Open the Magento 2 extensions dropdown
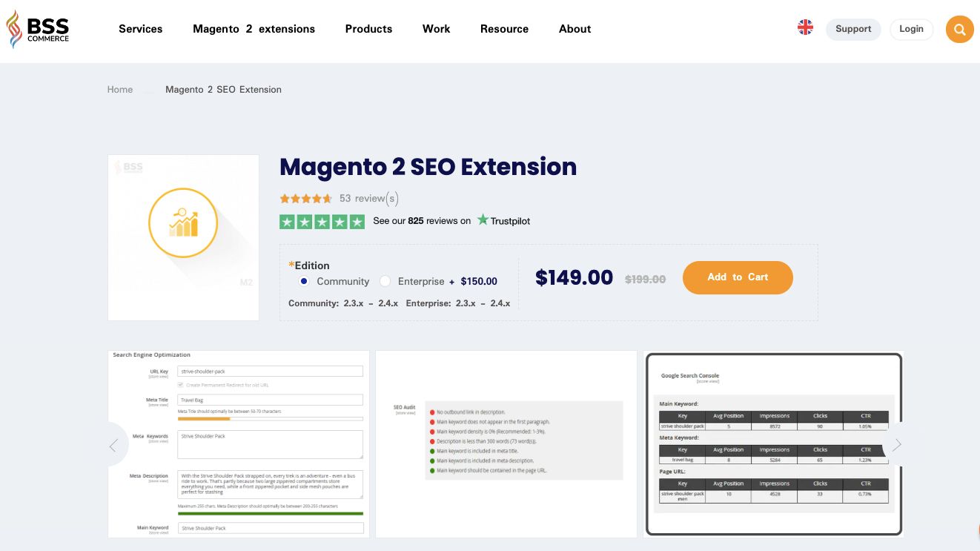Screen dimensions: 980x551 [254, 29]
